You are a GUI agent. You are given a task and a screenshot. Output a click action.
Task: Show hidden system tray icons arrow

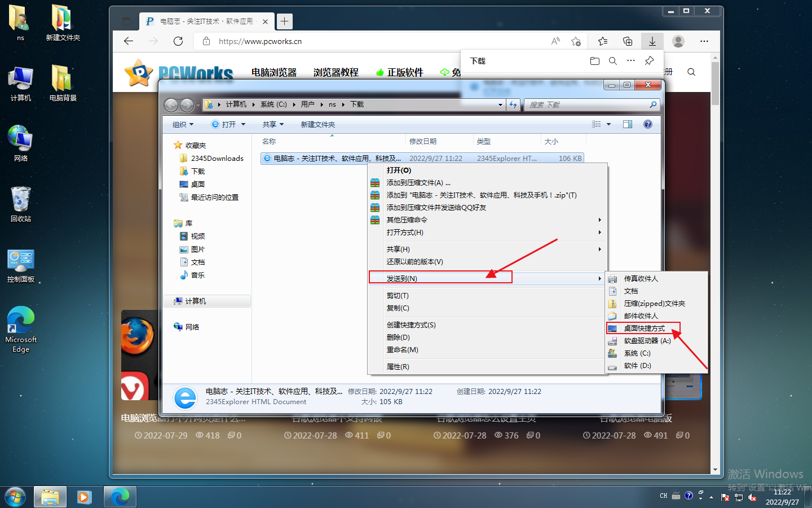point(712,497)
